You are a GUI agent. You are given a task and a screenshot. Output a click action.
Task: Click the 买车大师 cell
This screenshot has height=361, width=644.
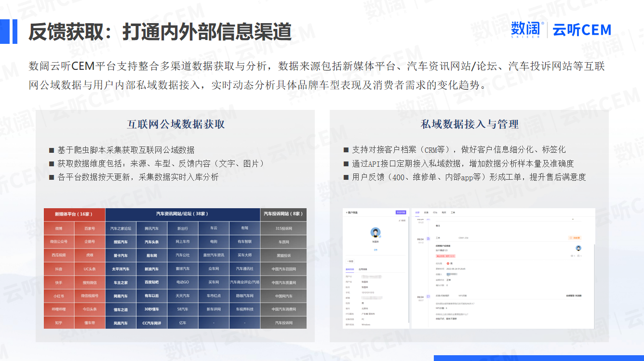[245, 255]
